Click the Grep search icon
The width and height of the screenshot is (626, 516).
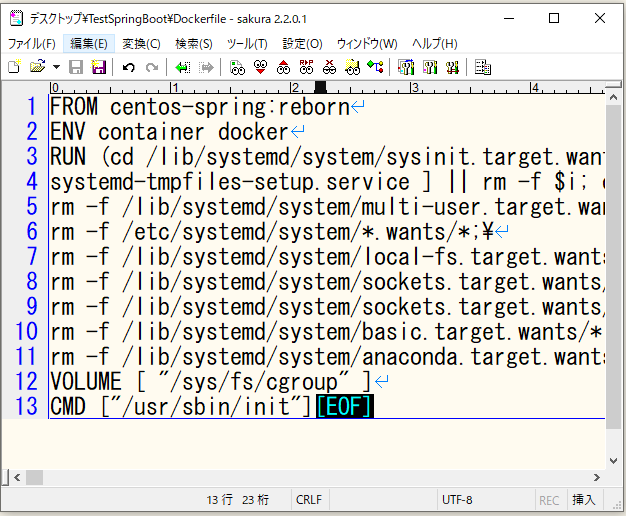click(353, 67)
